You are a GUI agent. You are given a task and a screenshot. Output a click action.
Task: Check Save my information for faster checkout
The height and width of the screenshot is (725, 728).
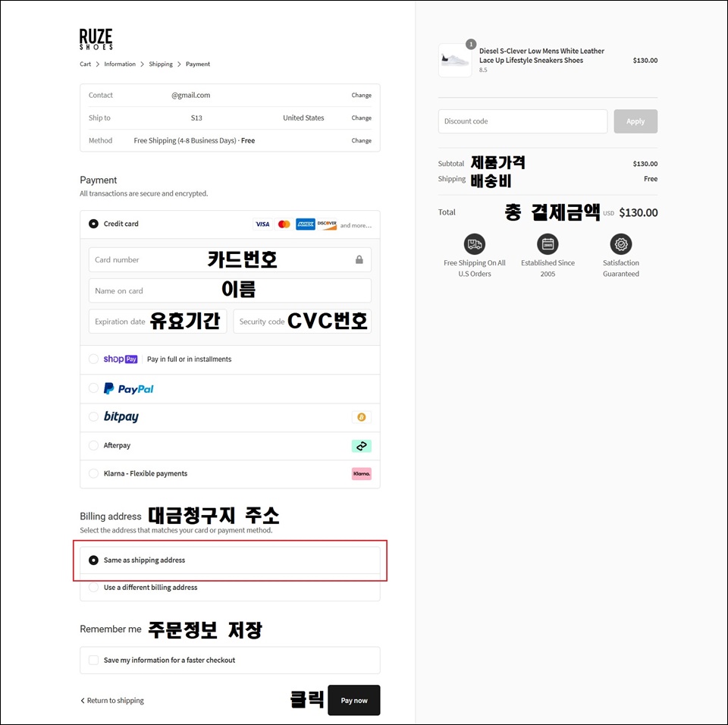[x=93, y=660]
